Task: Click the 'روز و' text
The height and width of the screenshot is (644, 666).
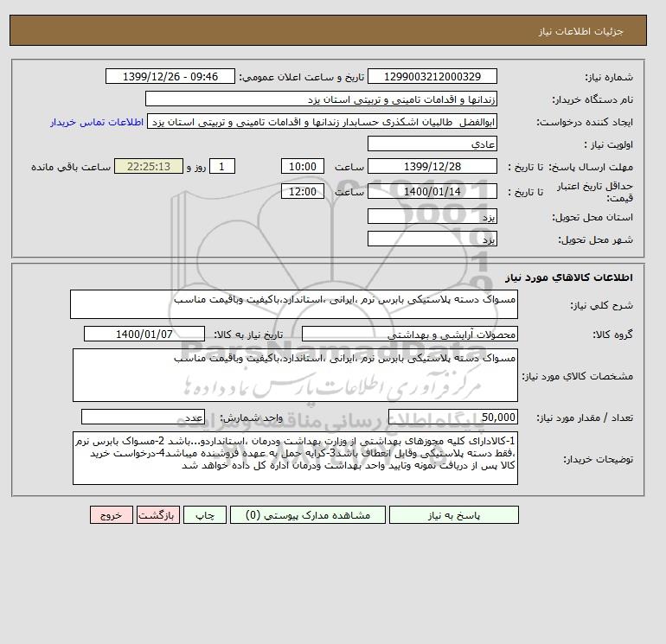Action: (196, 167)
